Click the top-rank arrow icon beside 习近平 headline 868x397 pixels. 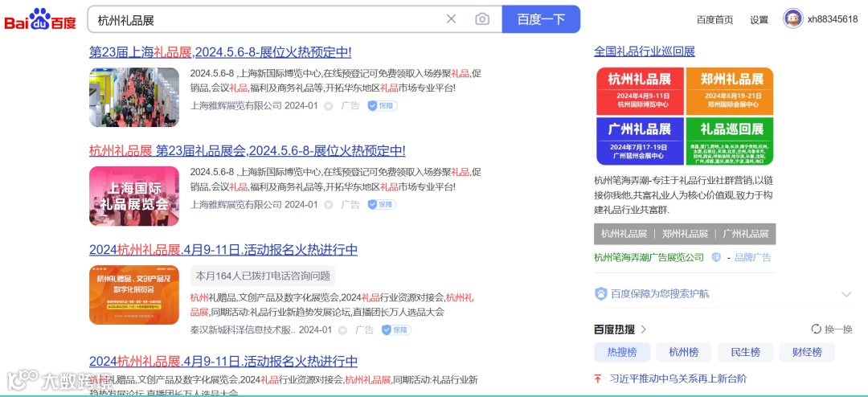(598, 379)
